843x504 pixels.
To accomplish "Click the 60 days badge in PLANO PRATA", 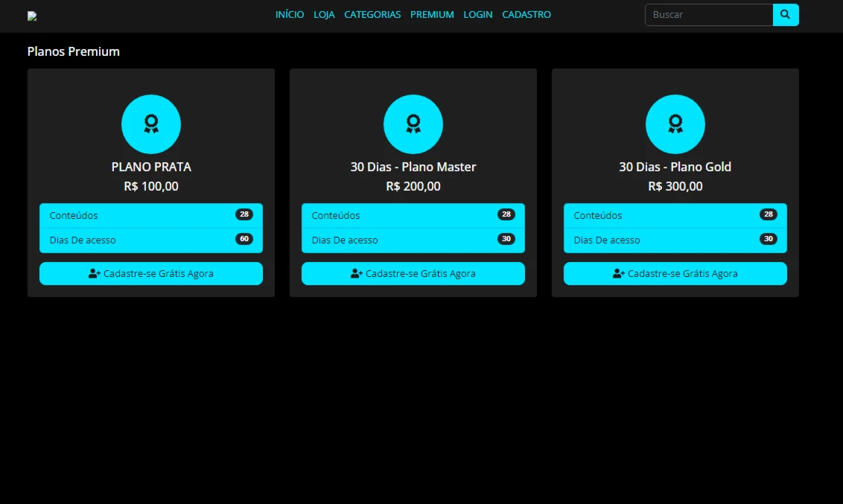I will 244,239.
